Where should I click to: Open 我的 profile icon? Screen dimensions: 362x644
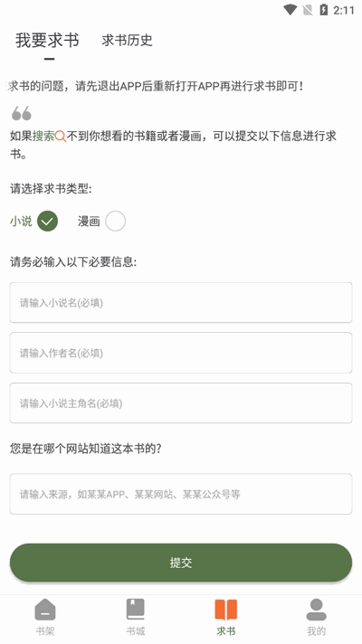(317, 610)
